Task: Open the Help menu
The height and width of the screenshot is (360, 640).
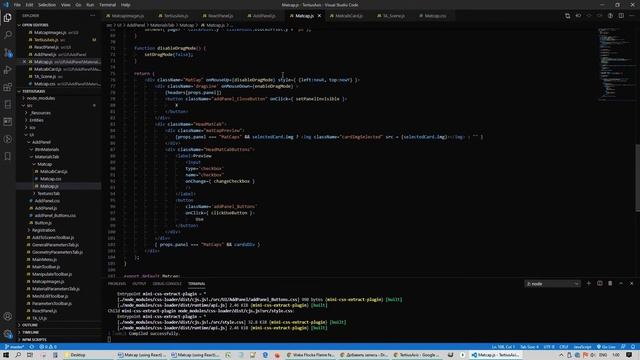Action: [126, 5]
